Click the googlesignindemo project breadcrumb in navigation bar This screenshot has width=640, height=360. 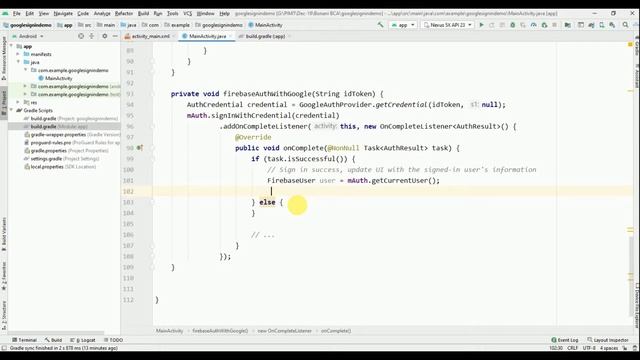27,25
